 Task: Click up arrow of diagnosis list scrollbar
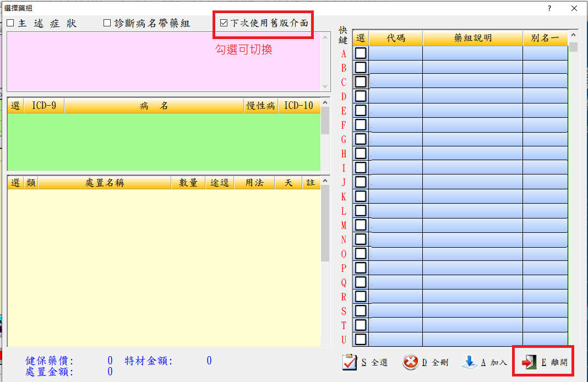325,102
